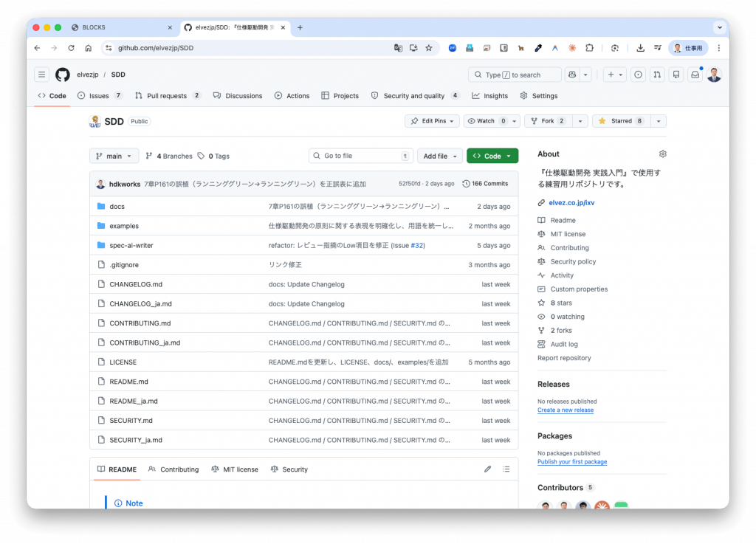Image resolution: width=756 pixels, height=544 pixels.
Task: Open the docs folder
Action: tap(117, 207)
